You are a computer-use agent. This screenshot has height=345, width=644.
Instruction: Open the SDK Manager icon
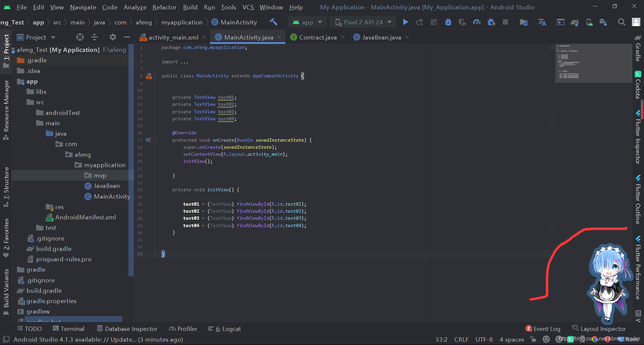[603, 22]
